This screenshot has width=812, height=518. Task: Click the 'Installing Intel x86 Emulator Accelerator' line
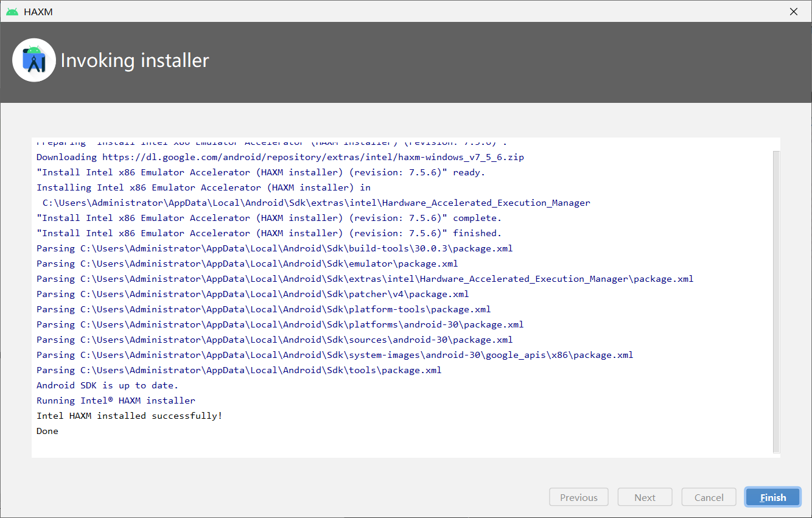coord(203,187)
